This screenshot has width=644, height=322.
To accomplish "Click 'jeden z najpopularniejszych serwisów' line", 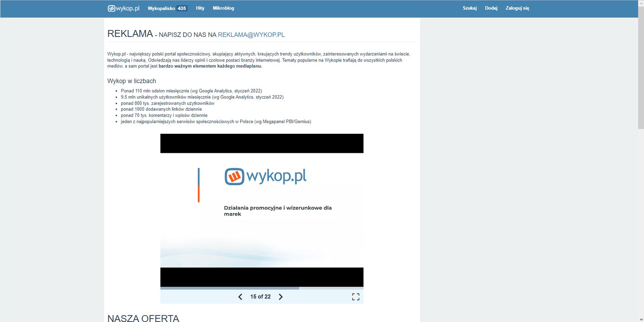I will coord(216,121).
